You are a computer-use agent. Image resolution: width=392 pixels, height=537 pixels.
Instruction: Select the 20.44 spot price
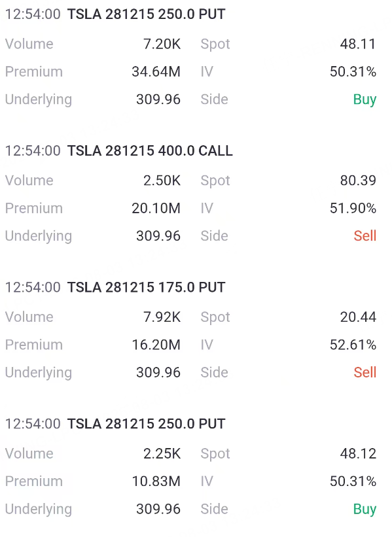tap(358, 317)
